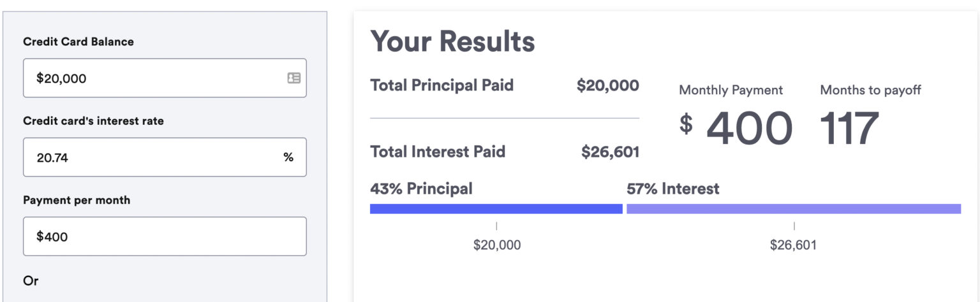
Task: Click the Total Principal Paid amount value
Action: [607, 85]
